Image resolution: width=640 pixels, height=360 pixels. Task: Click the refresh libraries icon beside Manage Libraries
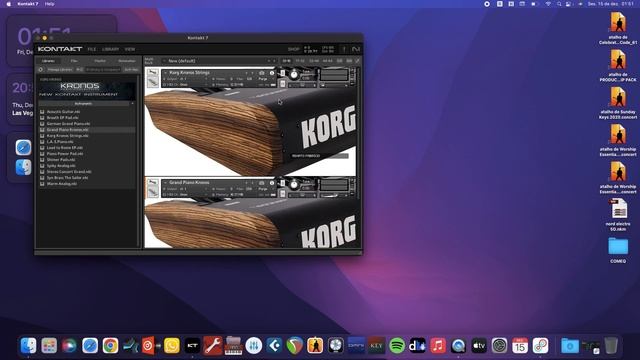(x=41, y=69)
